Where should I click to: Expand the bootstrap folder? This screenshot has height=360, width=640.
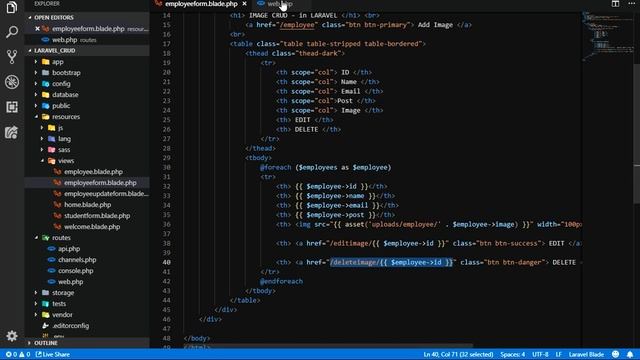point(66,73)
